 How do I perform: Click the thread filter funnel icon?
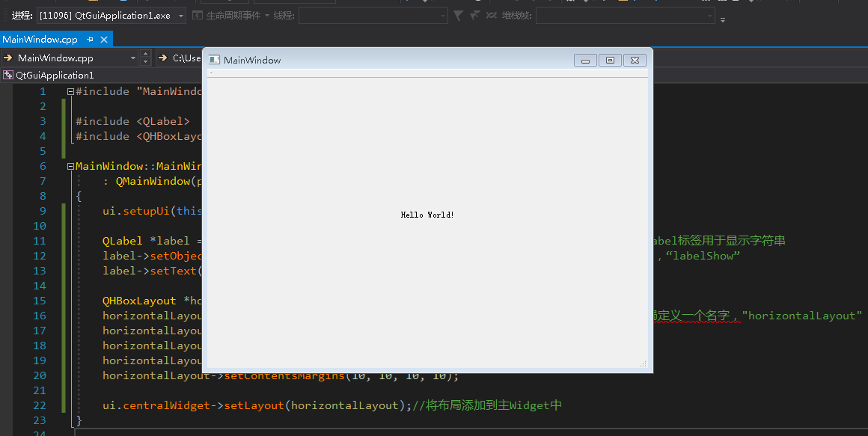pyautogui.click(x=458, y=16)
